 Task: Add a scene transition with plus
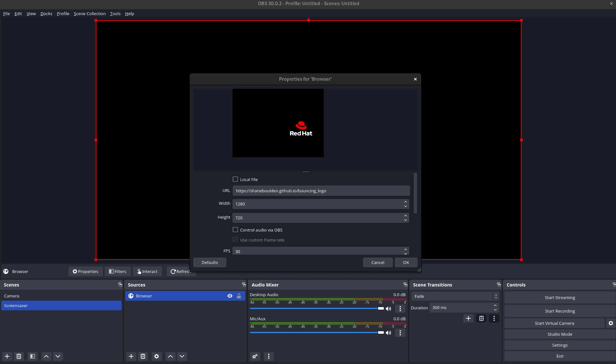468,318
